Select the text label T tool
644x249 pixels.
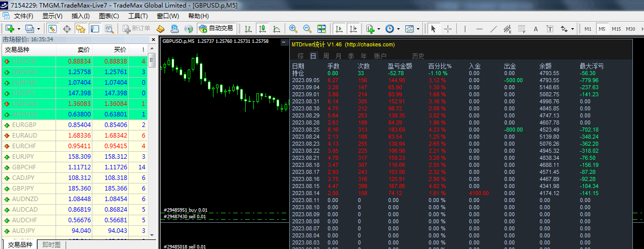click(x=550, y=29)
